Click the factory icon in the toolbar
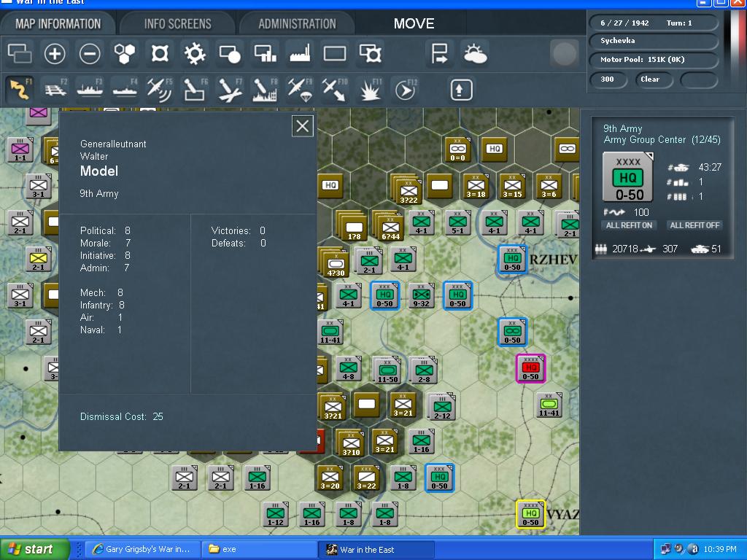Viewport: 747px width, 560px height. (x=300, y=53)
